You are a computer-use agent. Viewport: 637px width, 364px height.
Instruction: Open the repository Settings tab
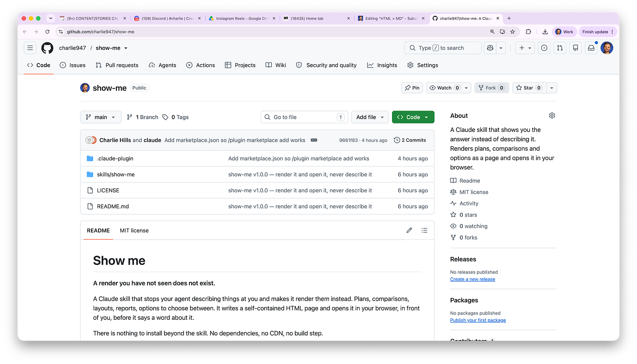click(423, 65)
